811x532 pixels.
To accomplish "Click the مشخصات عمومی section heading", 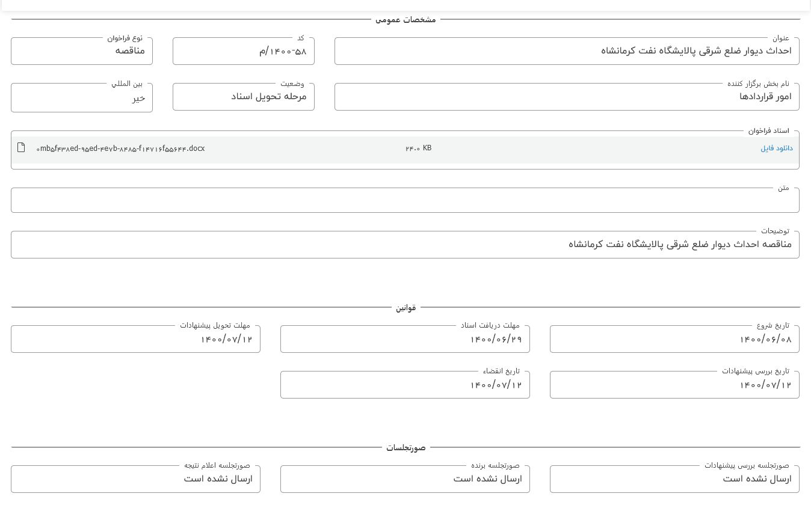I will click(x=405, y=20).
